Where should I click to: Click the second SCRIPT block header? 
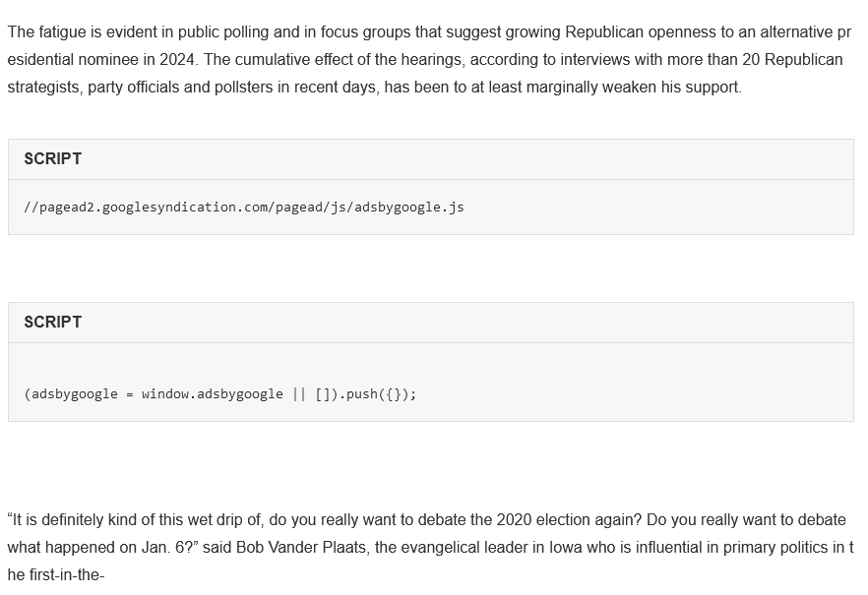coord(431,323)
